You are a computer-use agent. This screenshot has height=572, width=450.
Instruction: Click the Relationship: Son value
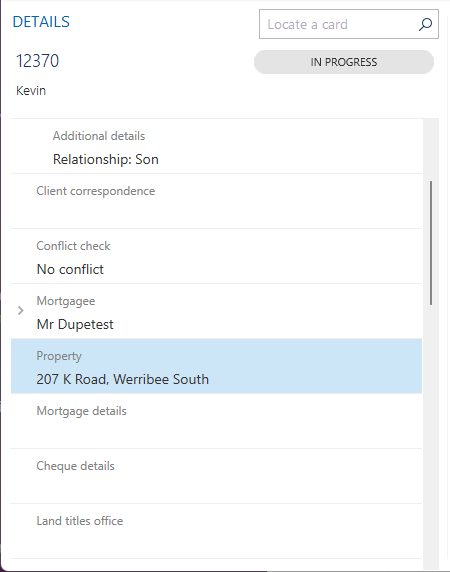pos(106,159)
